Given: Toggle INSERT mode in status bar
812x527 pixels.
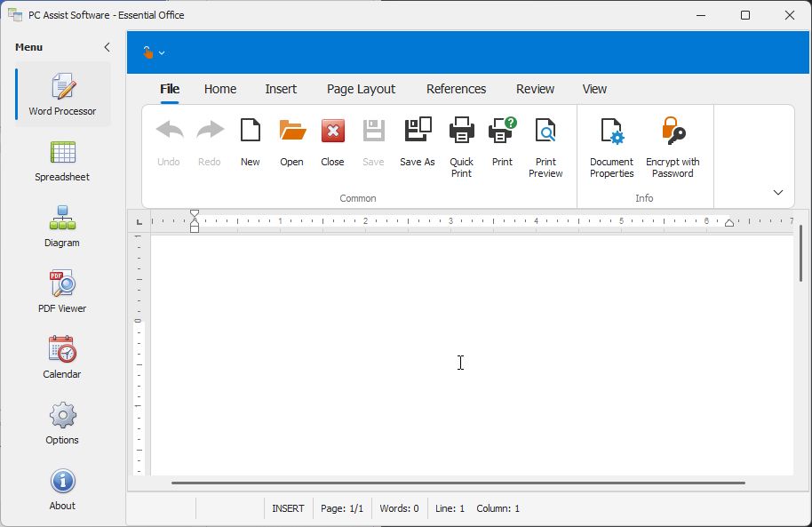Looking at the screenshot, I should [x=288, y=508].
